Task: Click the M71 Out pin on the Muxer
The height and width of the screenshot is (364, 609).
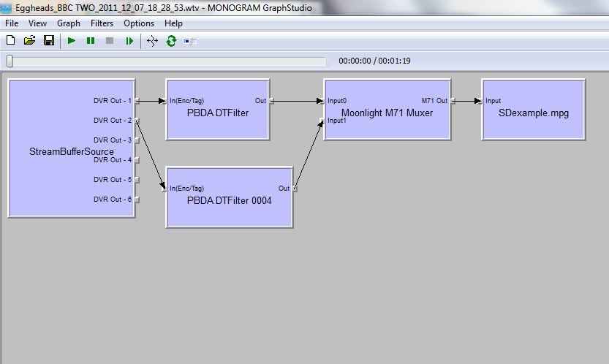Action: click(x=453, y=101)
